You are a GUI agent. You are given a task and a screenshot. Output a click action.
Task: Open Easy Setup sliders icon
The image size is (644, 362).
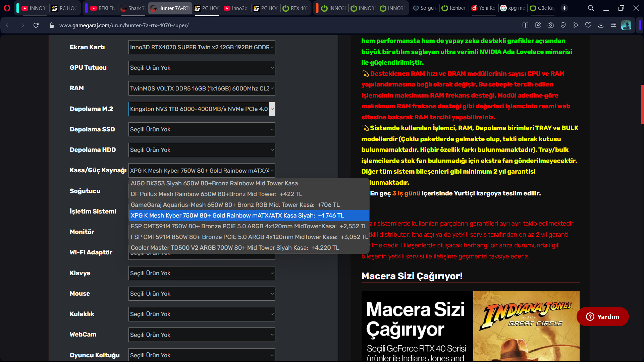613,25
